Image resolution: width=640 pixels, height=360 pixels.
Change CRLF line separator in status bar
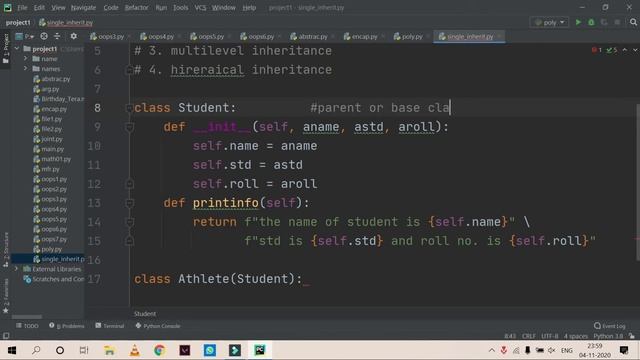[x=529, y=336]
